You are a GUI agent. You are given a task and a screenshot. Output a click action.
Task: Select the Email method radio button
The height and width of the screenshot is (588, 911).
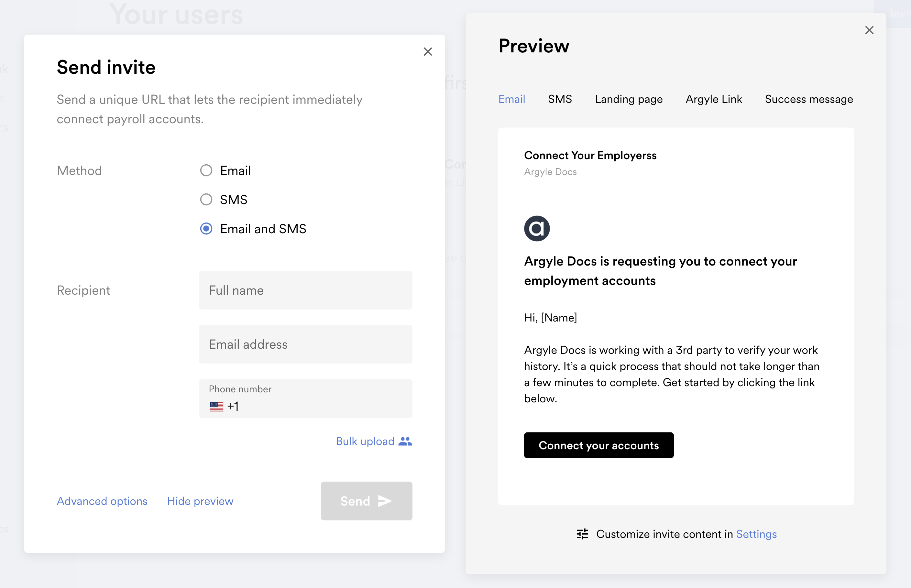click(206, 170)
